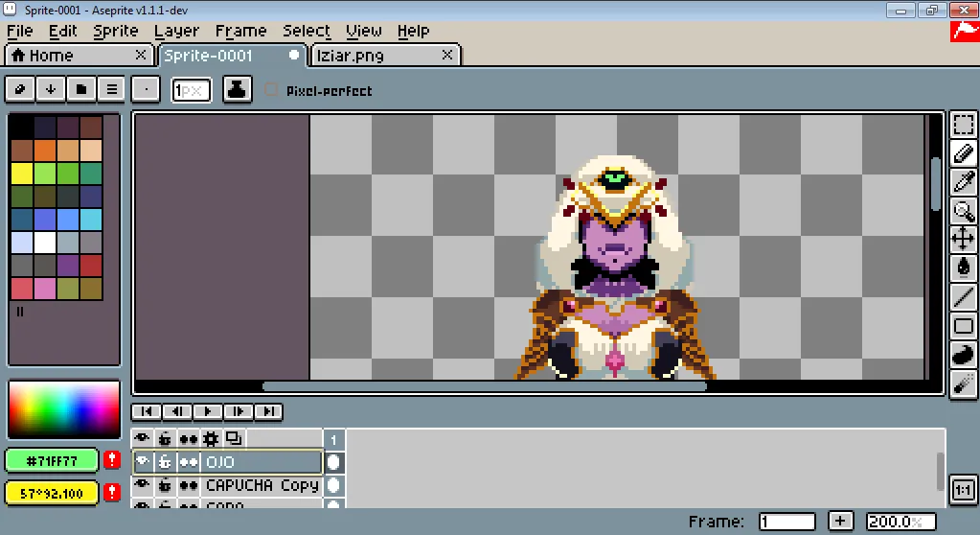The width and height of the screenshot is (980, 535).
Task: Select the CAPUCHA Copy layer name
Action: tap(262, 485)
